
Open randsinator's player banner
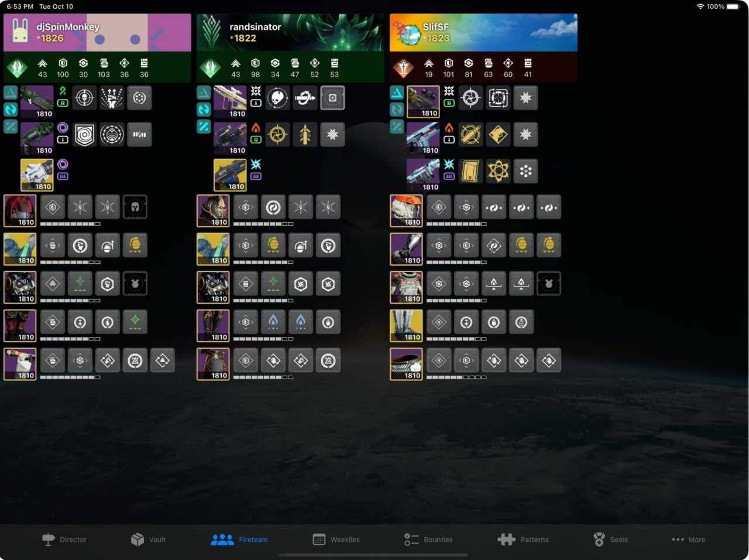[290, 33]
